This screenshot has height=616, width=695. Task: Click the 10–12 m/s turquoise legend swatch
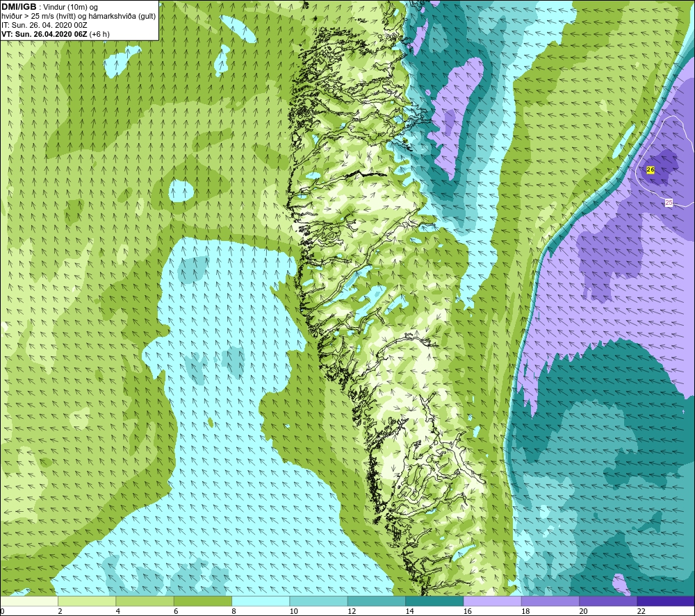(319, 601)
